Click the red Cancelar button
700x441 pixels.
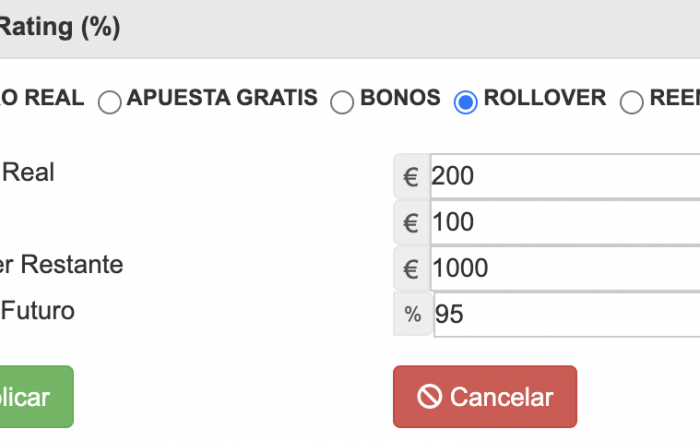click(x=485, y=396)
